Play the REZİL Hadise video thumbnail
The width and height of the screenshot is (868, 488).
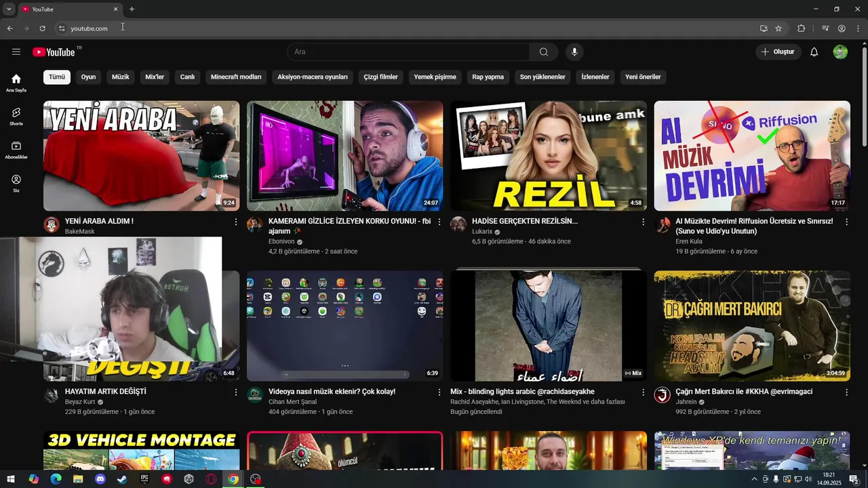click(x=549, y=156)
